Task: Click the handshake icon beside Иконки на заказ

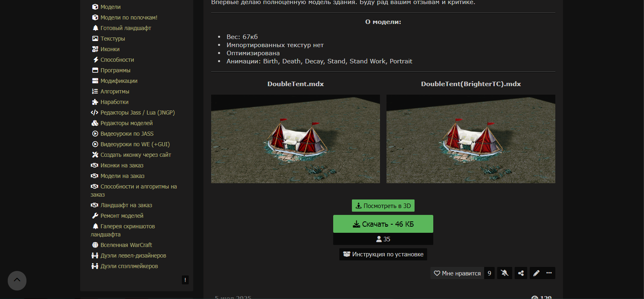Action: 94,165
